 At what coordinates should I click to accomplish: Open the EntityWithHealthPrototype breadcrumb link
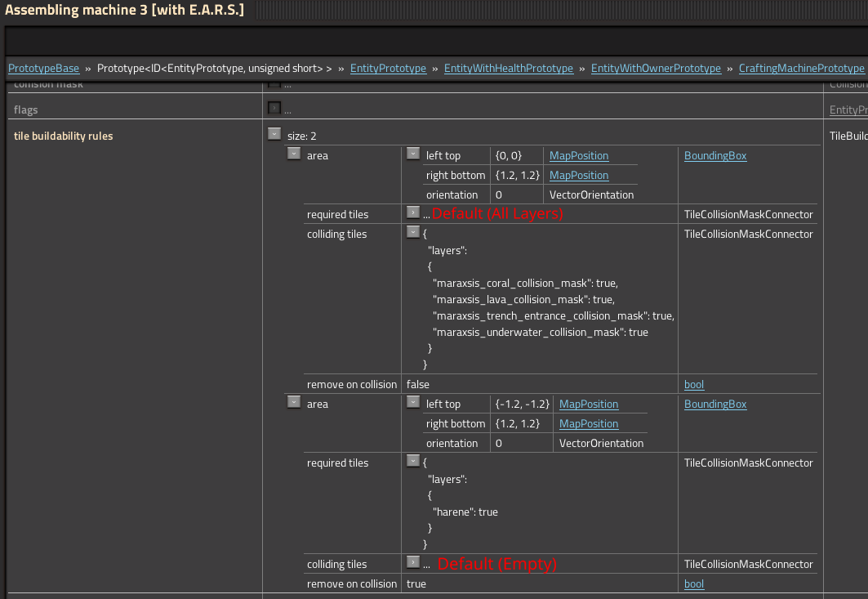coord(508,68)
